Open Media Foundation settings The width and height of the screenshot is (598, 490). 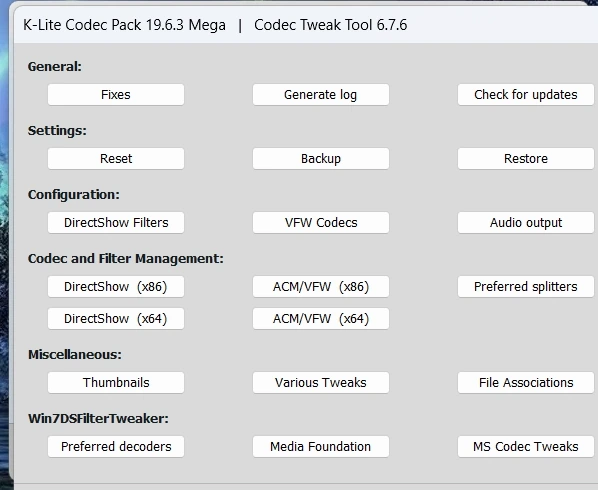point(321,447)
